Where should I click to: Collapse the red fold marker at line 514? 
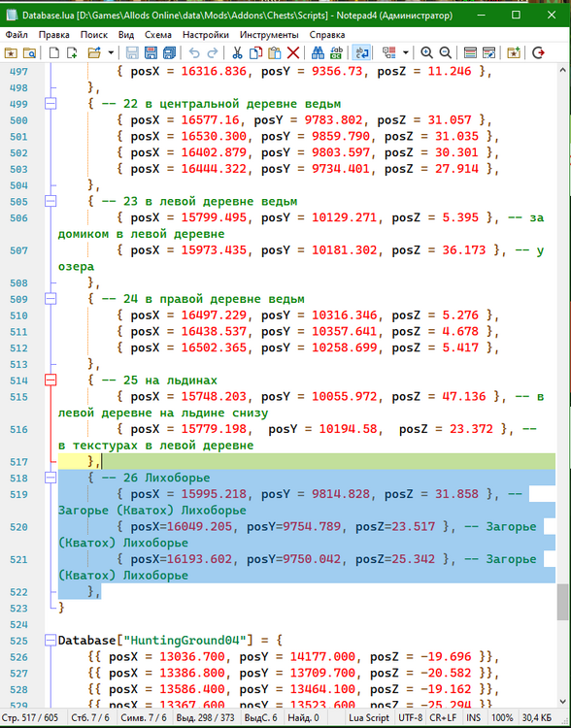(50, 381)
